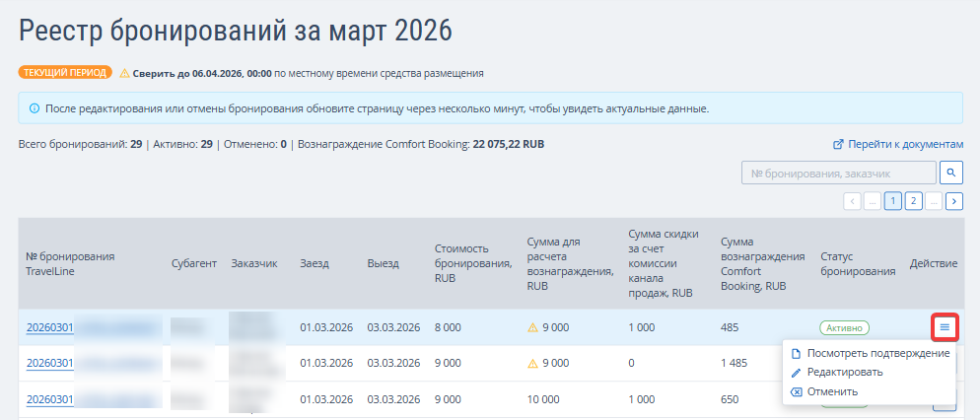Focus the booking number search field
Viewport: 980px width, 420px height.
[837, 173]
